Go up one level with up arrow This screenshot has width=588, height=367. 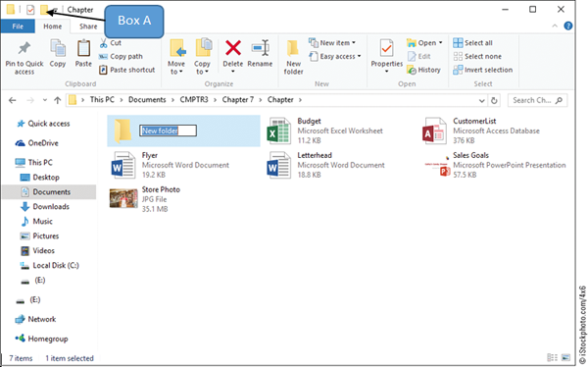pyautogui.click(x=58, y=100)
